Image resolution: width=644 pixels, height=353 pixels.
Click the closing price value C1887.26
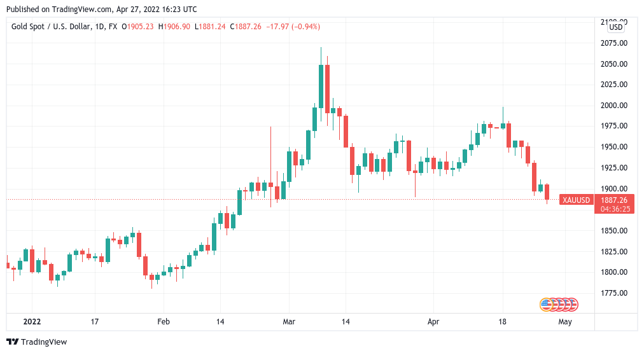(x=246, y=27)
